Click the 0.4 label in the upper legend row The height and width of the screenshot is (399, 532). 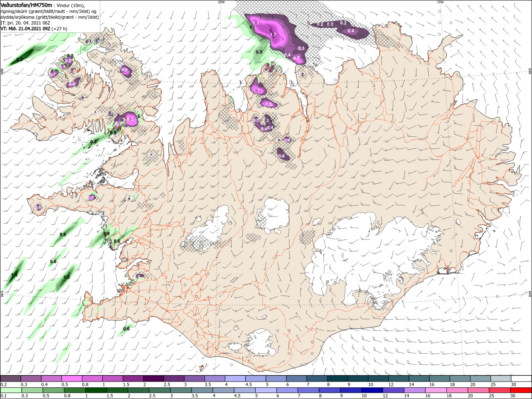click(x=44, y=384)
